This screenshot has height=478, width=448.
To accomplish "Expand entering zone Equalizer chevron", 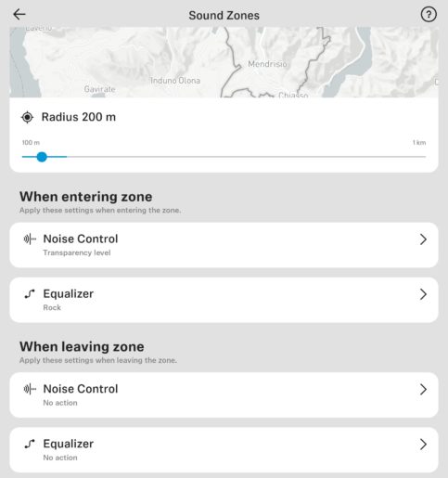I will click(x=423, y=294).
